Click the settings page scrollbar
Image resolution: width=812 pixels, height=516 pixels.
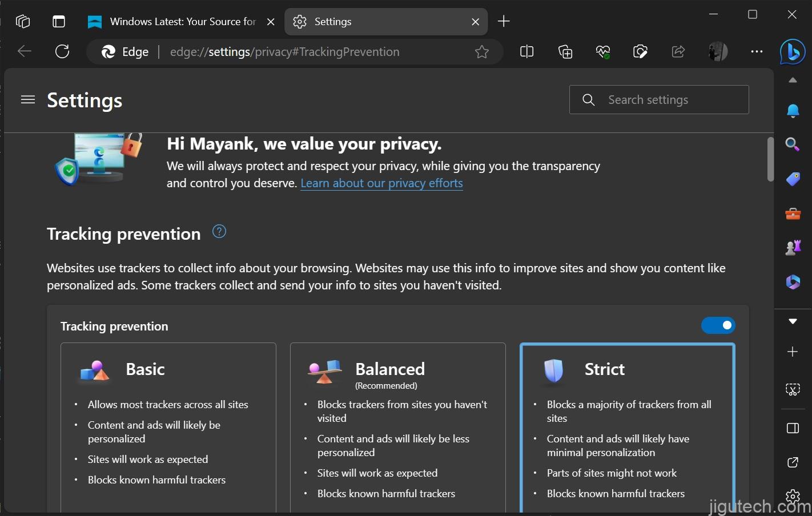[x=770, y=159]
